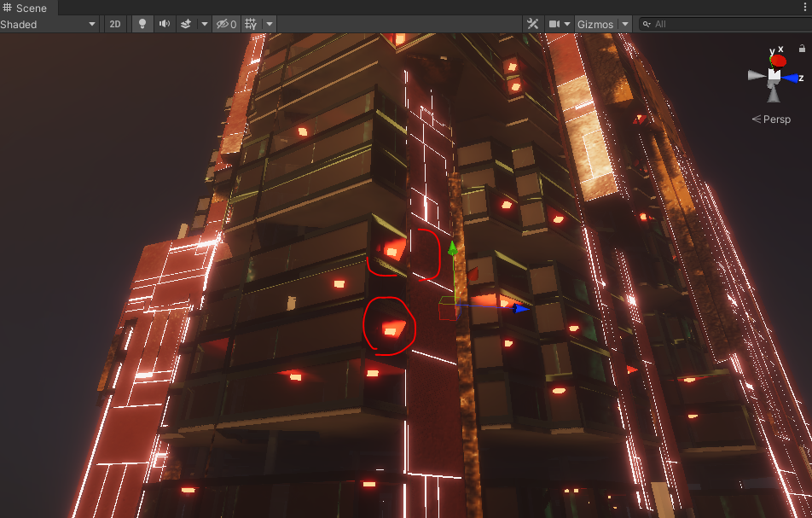Open the Component Editor Tools wrench icon
The height and width of the screenshot is (518, 812).
coord(532,24)
